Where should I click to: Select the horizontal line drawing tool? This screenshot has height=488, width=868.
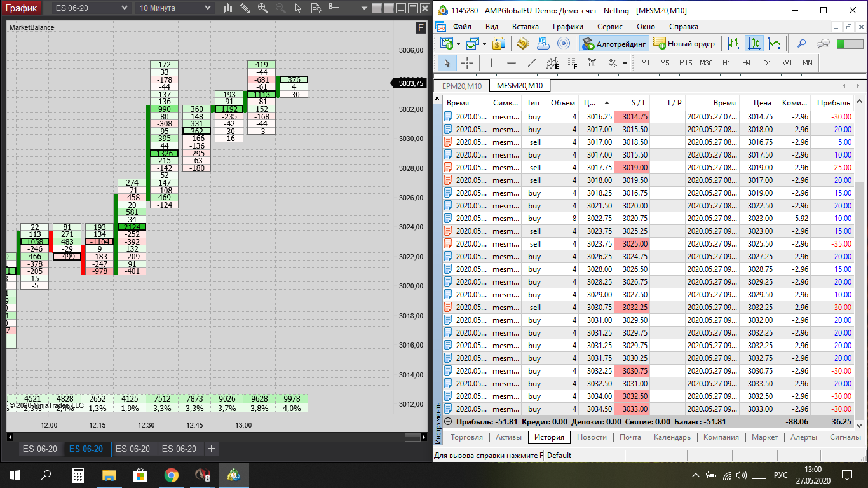[512, 63]
